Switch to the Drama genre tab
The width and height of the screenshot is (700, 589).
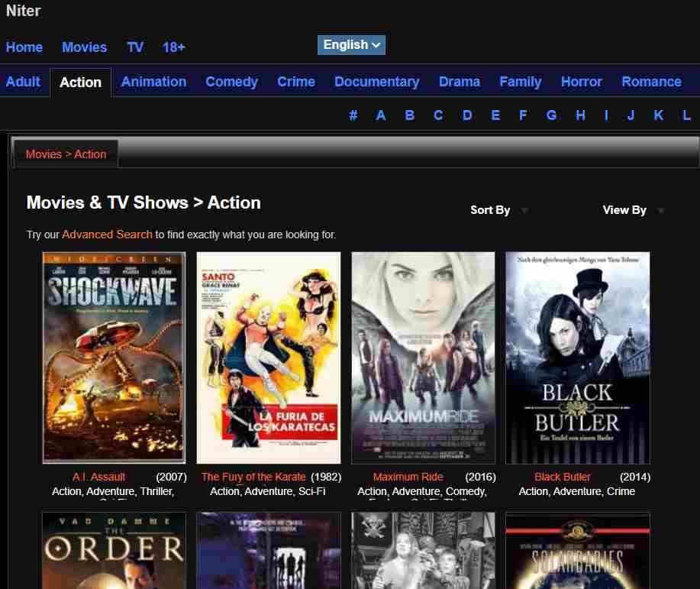pos(460,81)
